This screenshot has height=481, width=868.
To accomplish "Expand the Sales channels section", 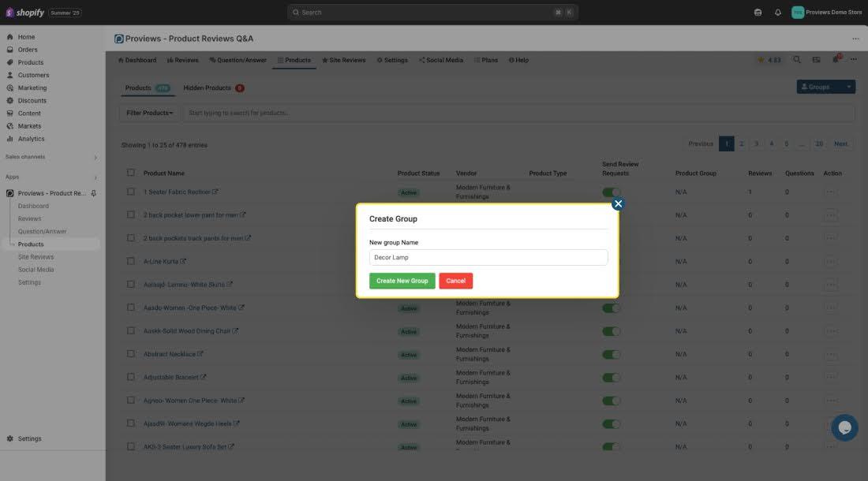I will pos(95,158).
